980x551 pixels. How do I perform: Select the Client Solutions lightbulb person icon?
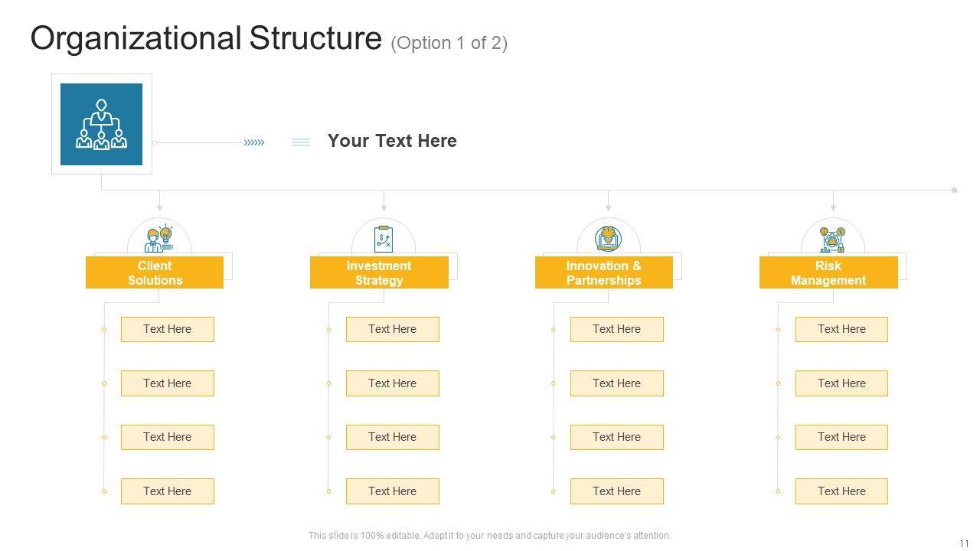pos(159,239)
